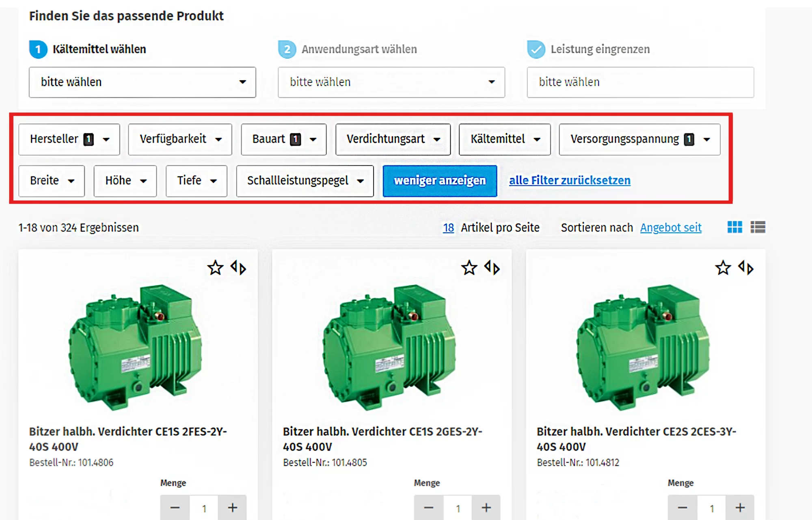This screenshot has height=520, width=812.
Task: Change sorting via Angebot seit link
Action: 671,228
